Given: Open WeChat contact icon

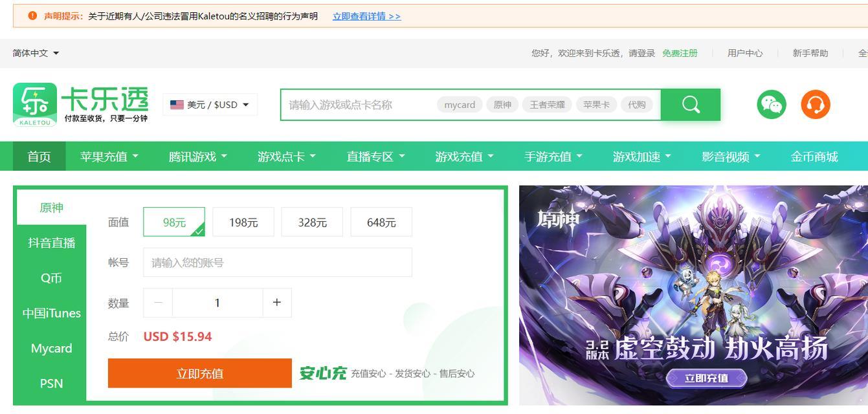Looking at the screenshot, I should tap(772, 104).
